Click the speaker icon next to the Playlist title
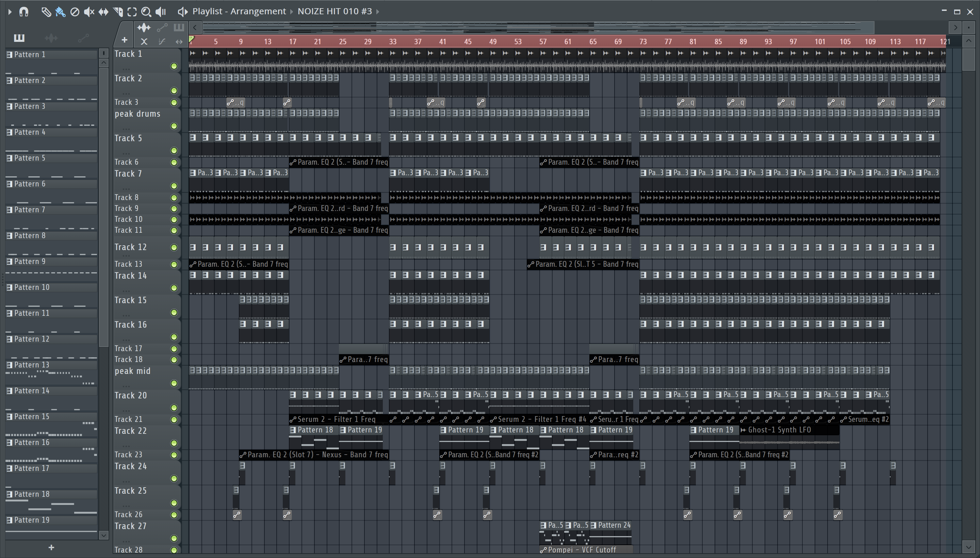The image size is (980, 558). (182, 12)
